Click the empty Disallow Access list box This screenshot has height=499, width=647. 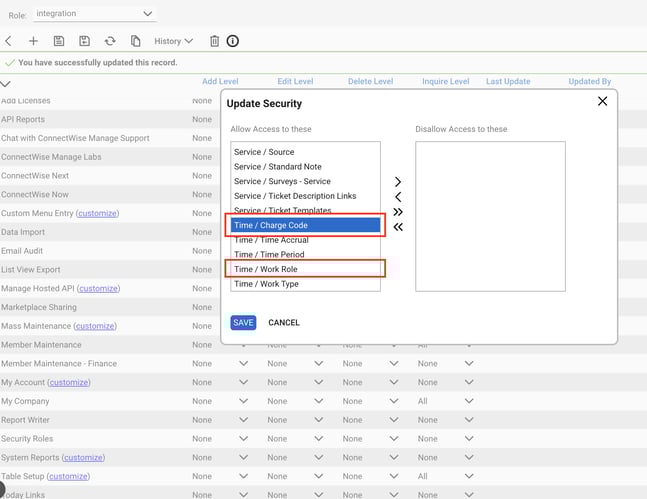tap(490, 216)
